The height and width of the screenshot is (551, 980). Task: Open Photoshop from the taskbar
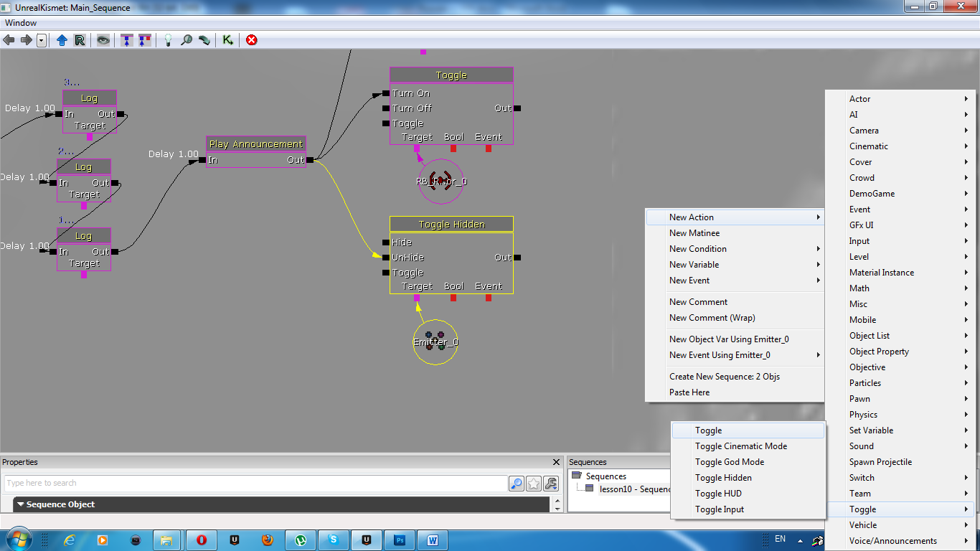point(400,540)
